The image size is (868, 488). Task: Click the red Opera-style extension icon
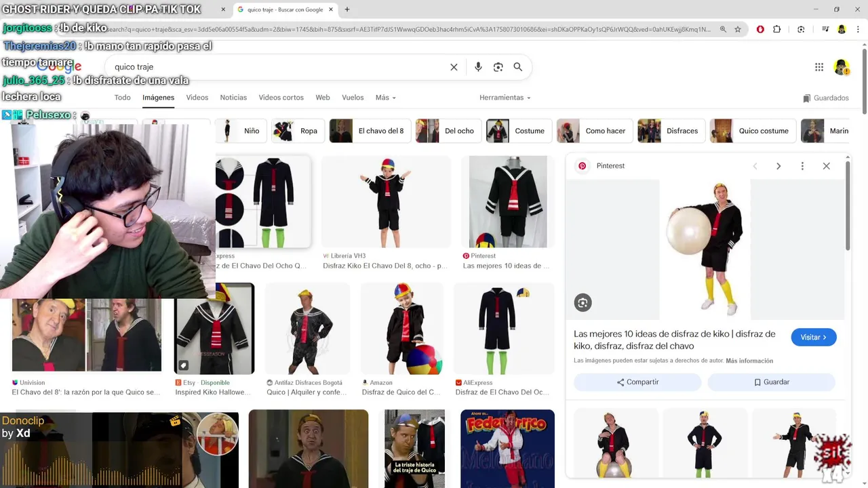coord(760,29)
